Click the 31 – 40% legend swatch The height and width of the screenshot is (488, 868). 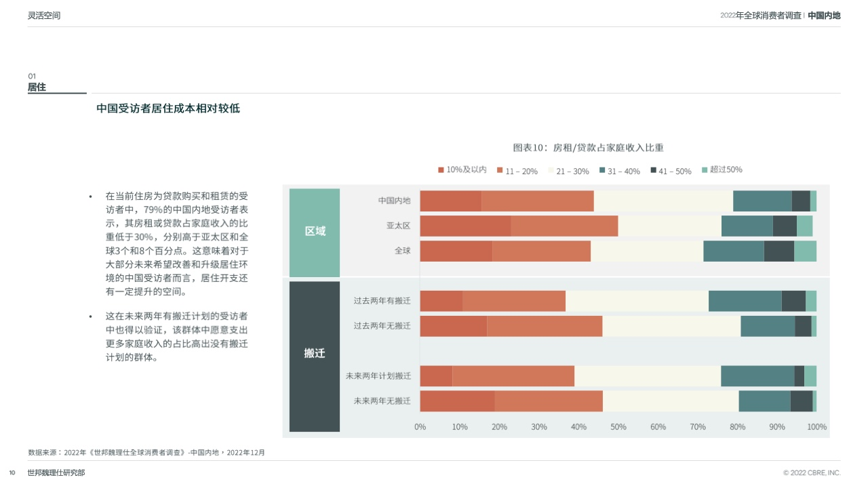602,170
